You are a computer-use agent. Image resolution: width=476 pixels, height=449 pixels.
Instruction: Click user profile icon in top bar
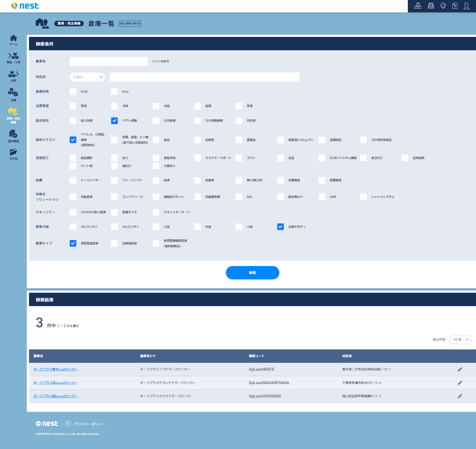pyautogui.click(x=466, y=6)
